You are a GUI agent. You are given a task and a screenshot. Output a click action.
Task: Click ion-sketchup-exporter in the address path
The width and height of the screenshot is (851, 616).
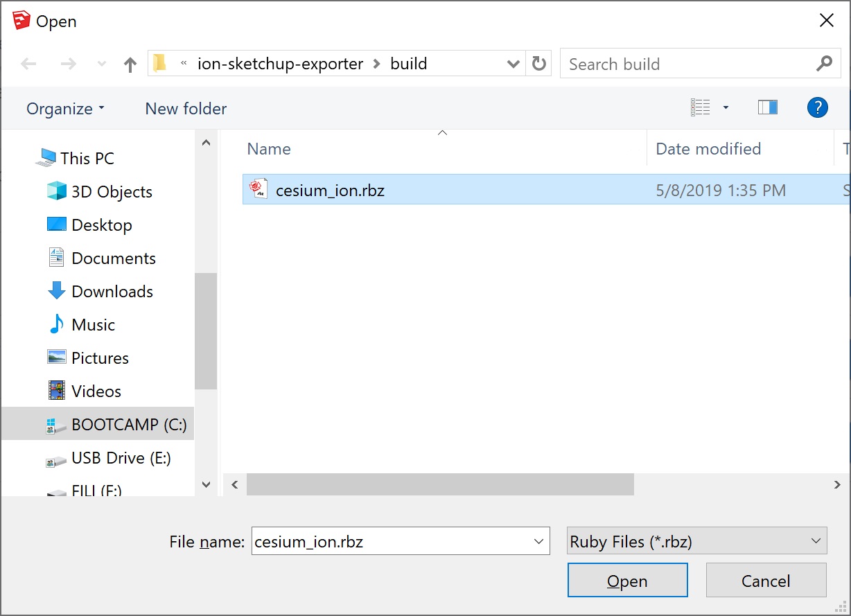pos(280,64)
